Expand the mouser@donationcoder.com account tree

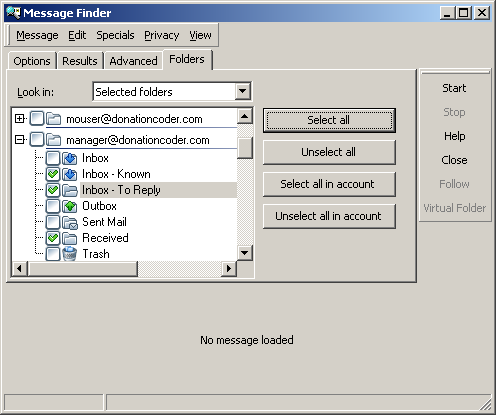pos(20,119)
